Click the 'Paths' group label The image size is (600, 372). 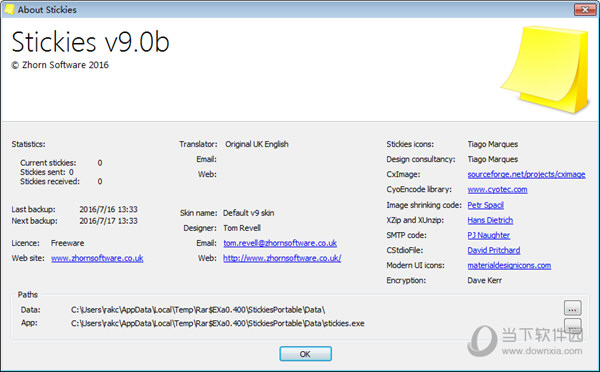pyautogui.click(x=28, y=295)
